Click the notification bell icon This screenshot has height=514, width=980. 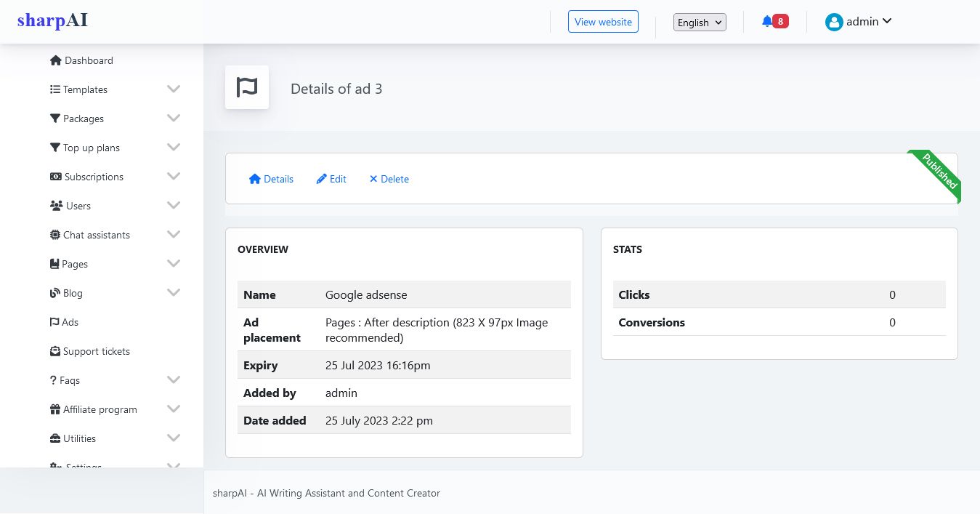(767, 22)
